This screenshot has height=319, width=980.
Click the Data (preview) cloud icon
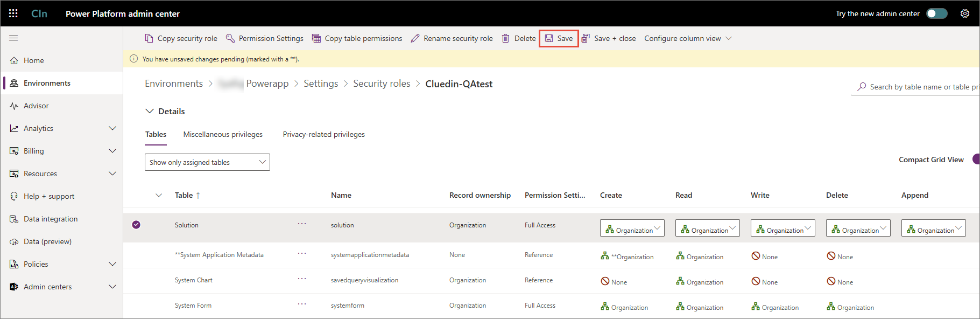14,241
